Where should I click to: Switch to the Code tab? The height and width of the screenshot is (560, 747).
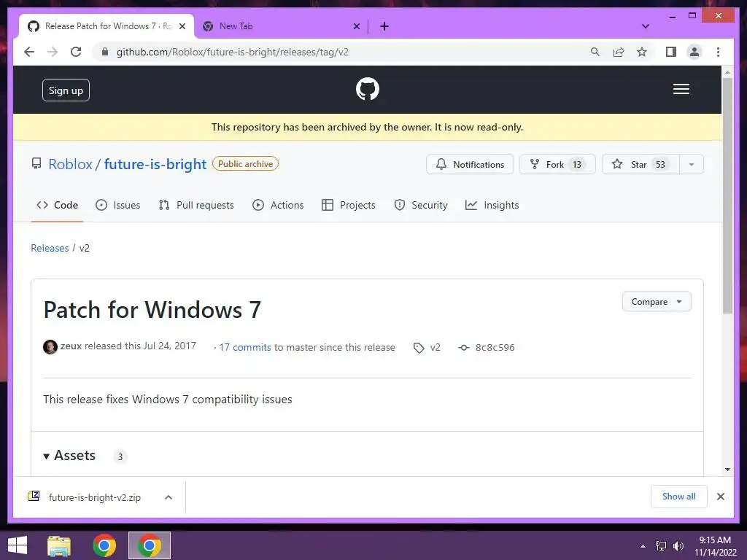tap(57, 205)
